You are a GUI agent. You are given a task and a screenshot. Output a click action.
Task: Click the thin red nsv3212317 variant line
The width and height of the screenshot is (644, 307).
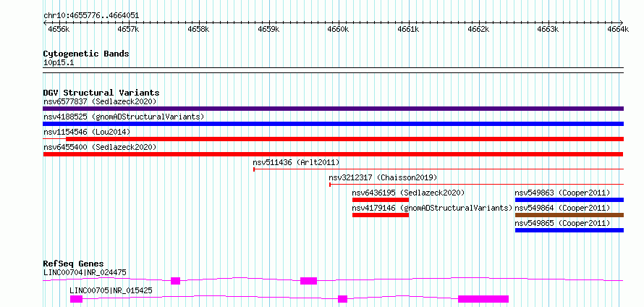[476, 185]
